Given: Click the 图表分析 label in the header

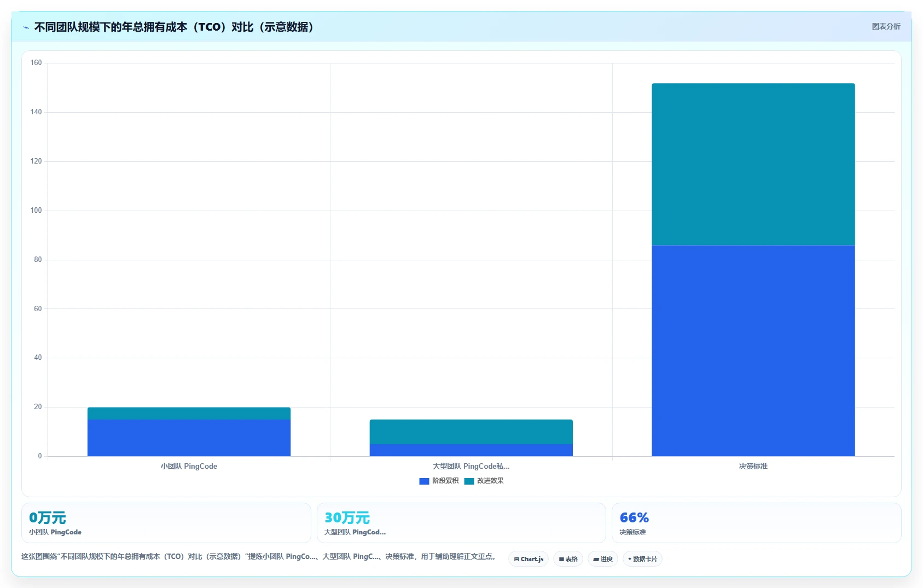Looking at the screenshot, I should pos(886,26).
